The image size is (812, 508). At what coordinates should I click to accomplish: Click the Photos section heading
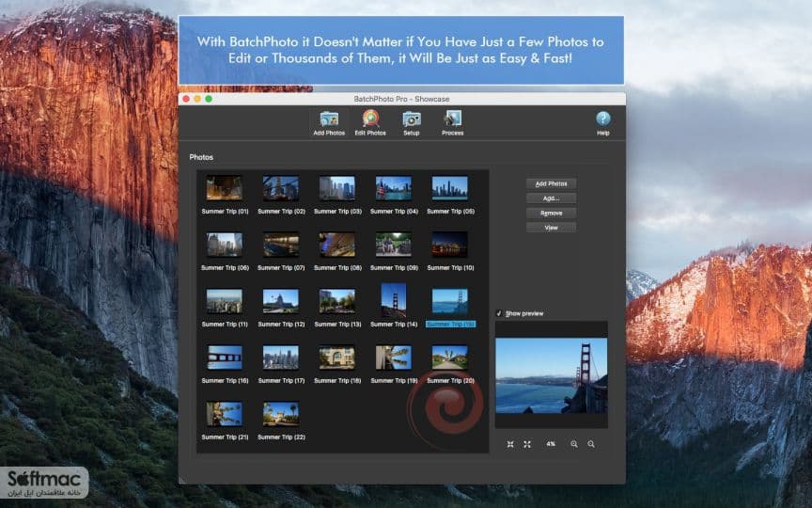[x=201, y=157]
